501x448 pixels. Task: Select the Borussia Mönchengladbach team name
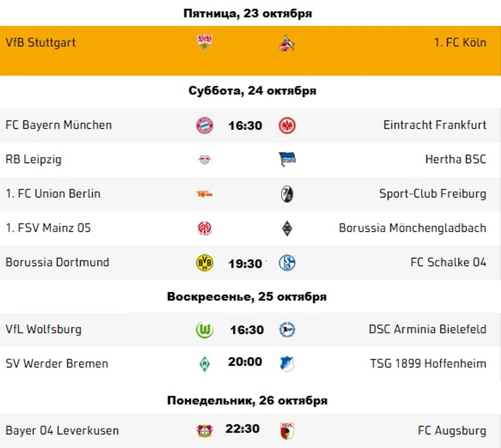412,228
